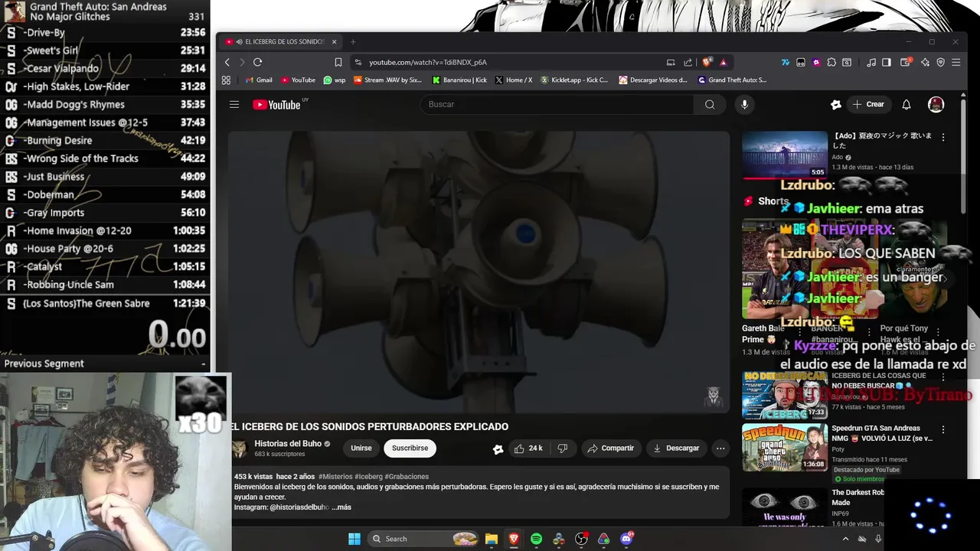Click the Windows Start button

[x=354, y=539]
